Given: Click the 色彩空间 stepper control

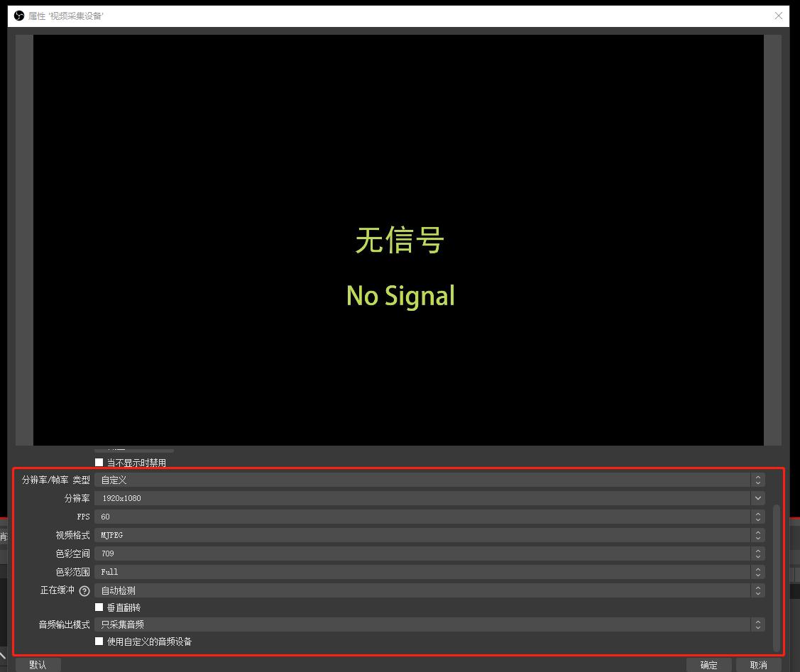Looking at the screenshot, I should (758, 553).
